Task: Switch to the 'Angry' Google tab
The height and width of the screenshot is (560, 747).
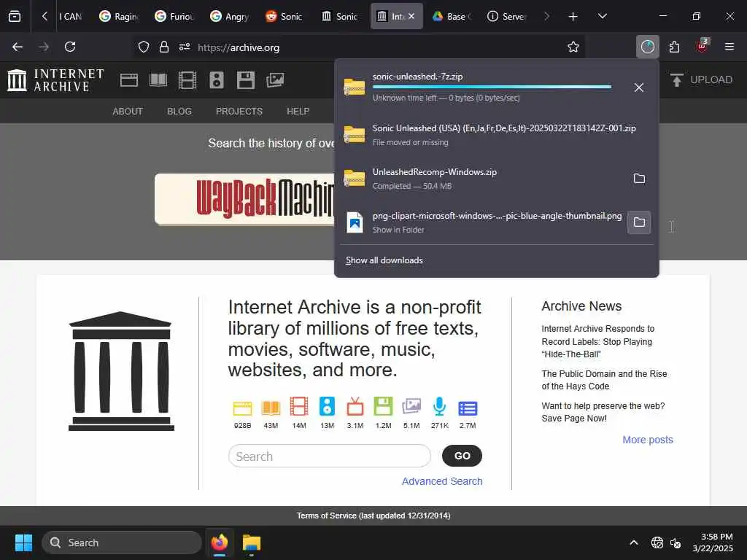Action: 230,16
